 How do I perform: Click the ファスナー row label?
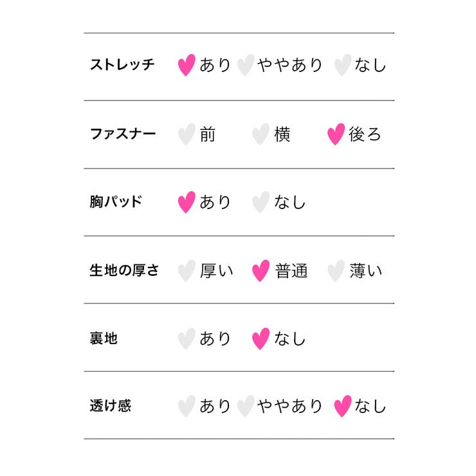(x=122, y=134)
